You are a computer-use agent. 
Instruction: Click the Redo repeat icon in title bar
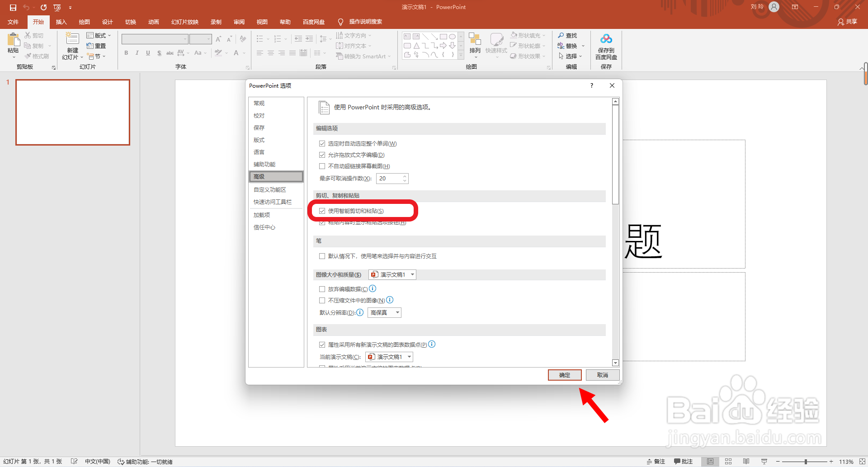[43, 7]
